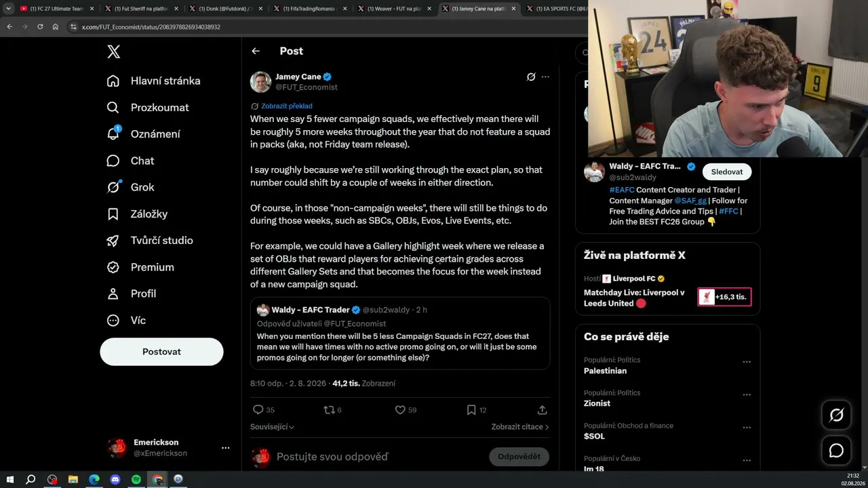Image resolution: width=868 pixels, height=488 pixels.
Task: Open the Premium page
Action: pyautogui.click(x=140, y=267)
